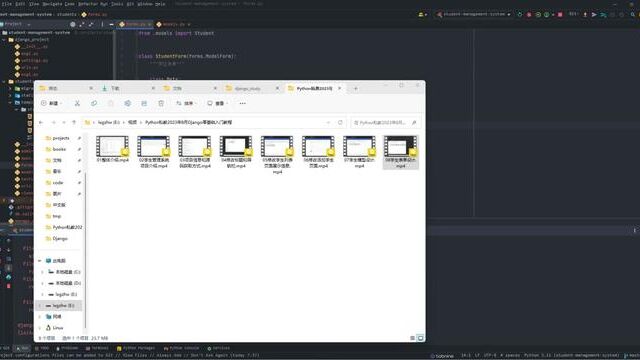
Task: Expand the Linux node in navigation pane
Action: (40, 328)
